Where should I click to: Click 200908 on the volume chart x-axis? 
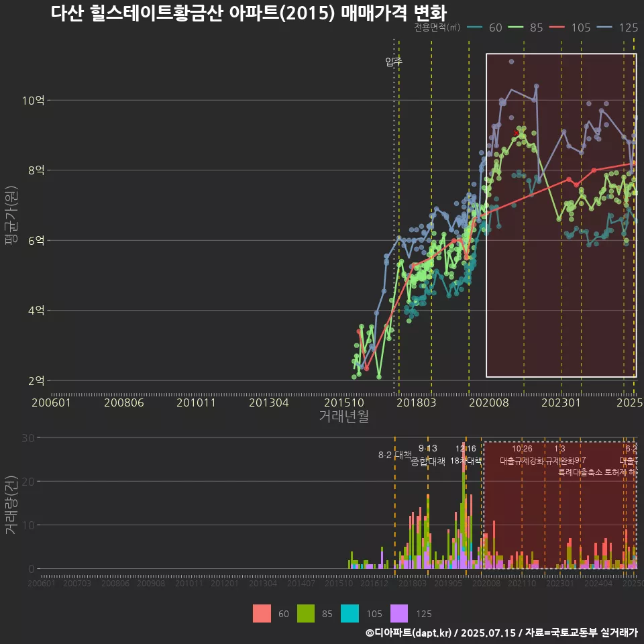coord(151,583)
